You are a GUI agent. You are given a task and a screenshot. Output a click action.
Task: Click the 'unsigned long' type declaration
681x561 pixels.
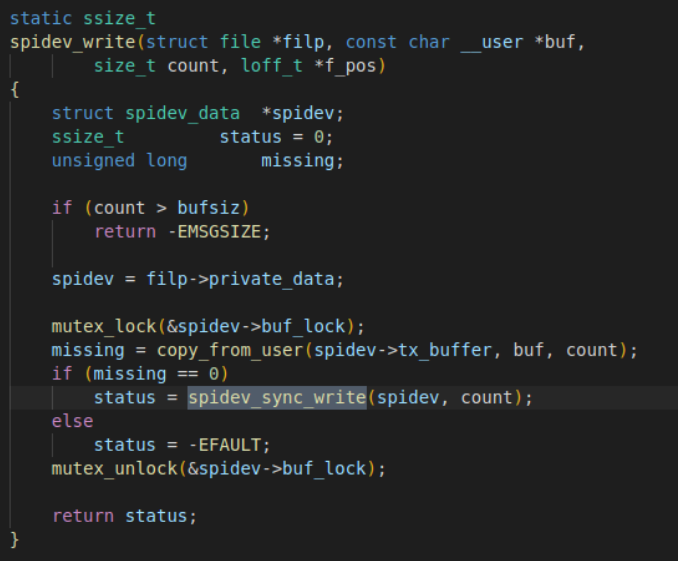(x=119, y=161)
